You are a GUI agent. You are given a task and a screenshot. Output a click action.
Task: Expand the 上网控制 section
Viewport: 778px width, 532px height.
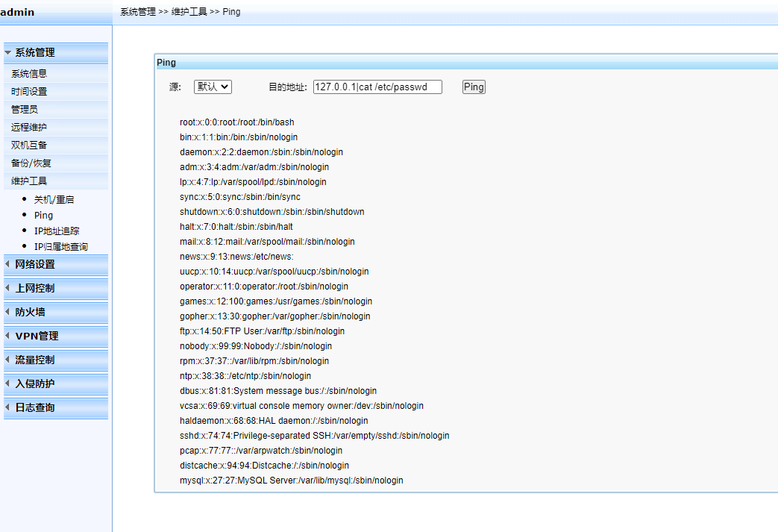(x=55, y=288)
